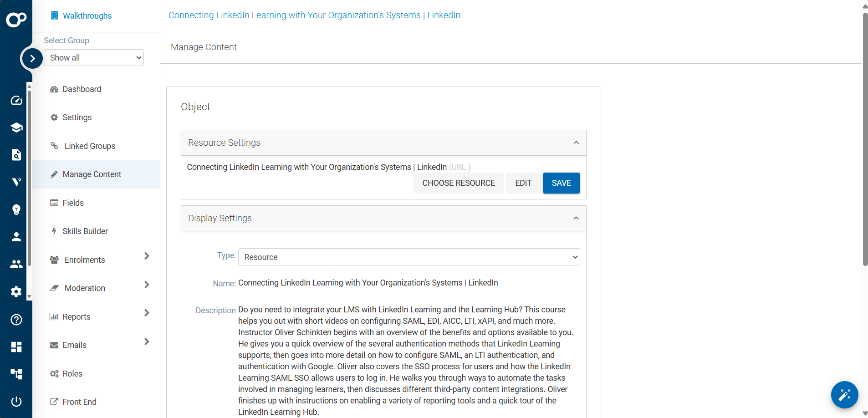Open the help question mark icon
The width and height of the screenshot is (868, 418).
point(16,320)
